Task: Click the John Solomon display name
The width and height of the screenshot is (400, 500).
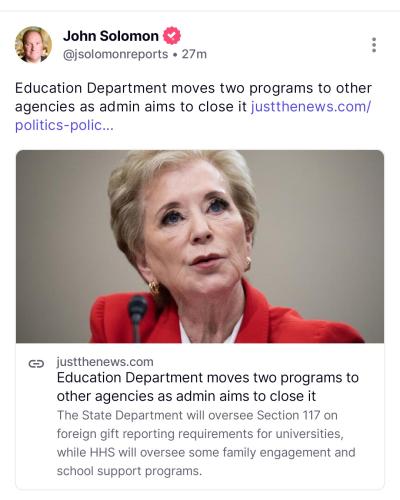Action: pos(111,36)
